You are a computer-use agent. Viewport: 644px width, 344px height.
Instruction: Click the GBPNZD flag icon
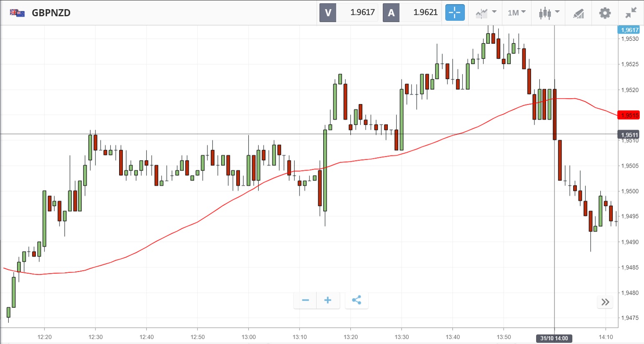[x=17, y=13]
